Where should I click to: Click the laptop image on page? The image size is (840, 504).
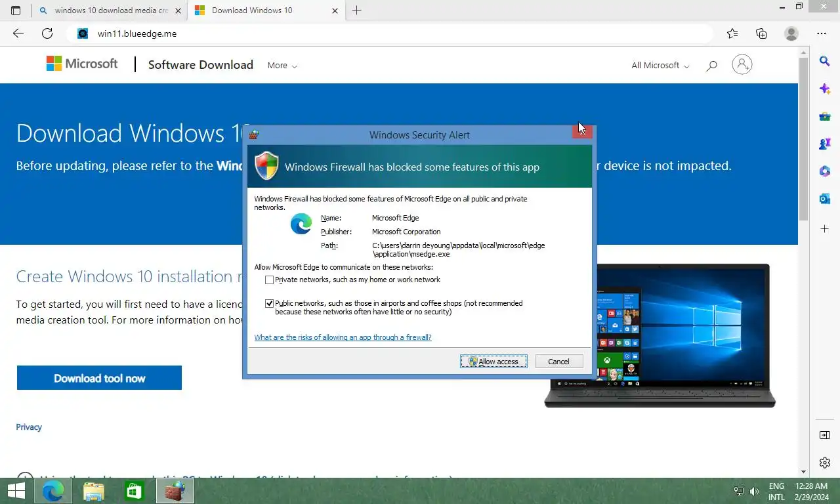(x=660, y=335)
